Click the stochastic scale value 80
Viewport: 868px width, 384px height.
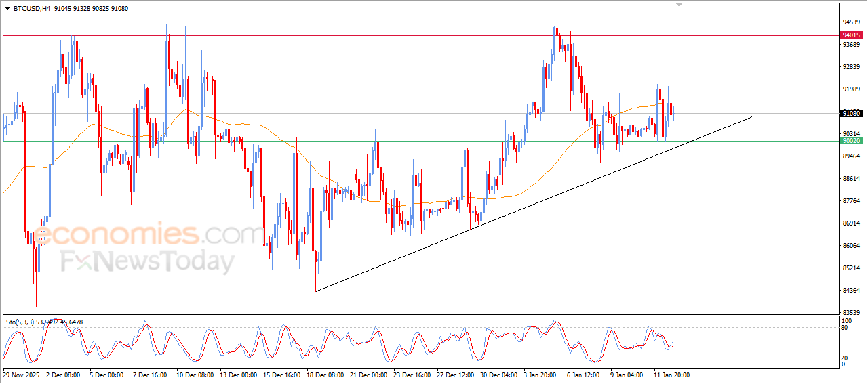pos(845,327)
